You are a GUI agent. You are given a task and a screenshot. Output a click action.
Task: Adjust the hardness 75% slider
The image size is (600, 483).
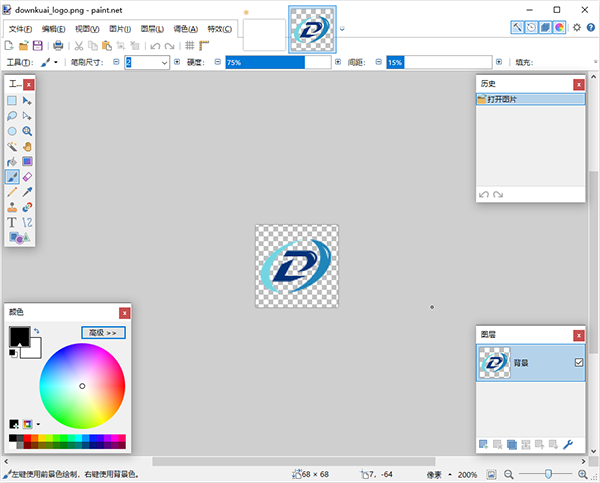click(278, 62)
